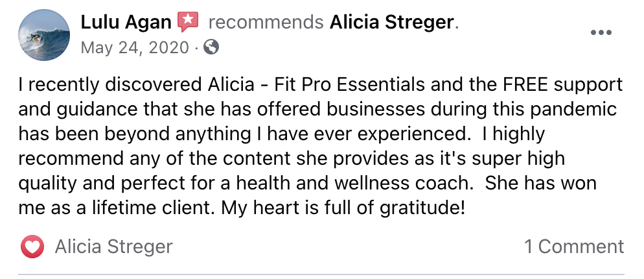Click the red heart reaction icon

click(x=32, y=247)
